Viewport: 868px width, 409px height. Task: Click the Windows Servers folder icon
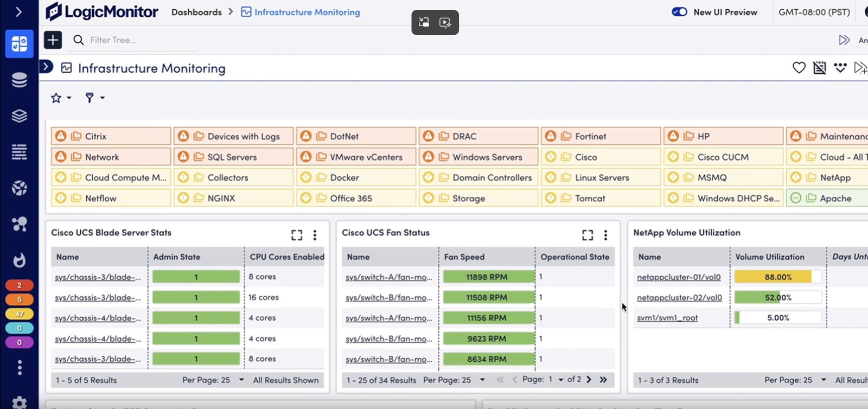[444, 157]
